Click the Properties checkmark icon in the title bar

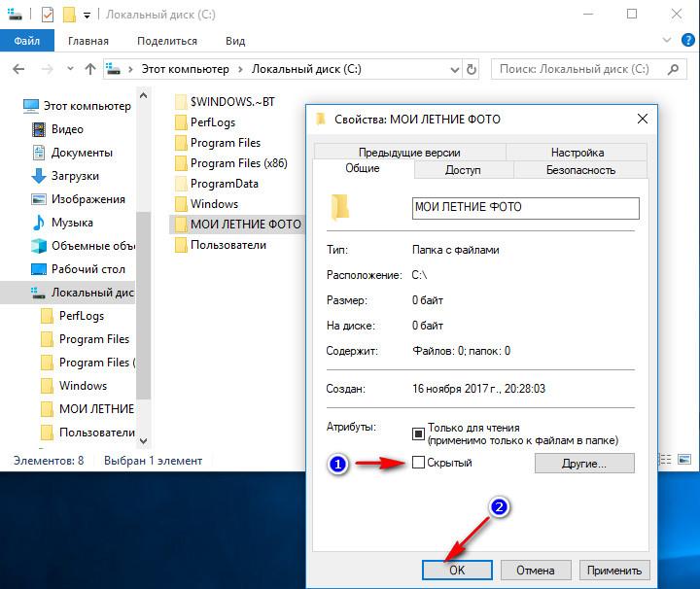pyautogui.click(x=47, y=15)
